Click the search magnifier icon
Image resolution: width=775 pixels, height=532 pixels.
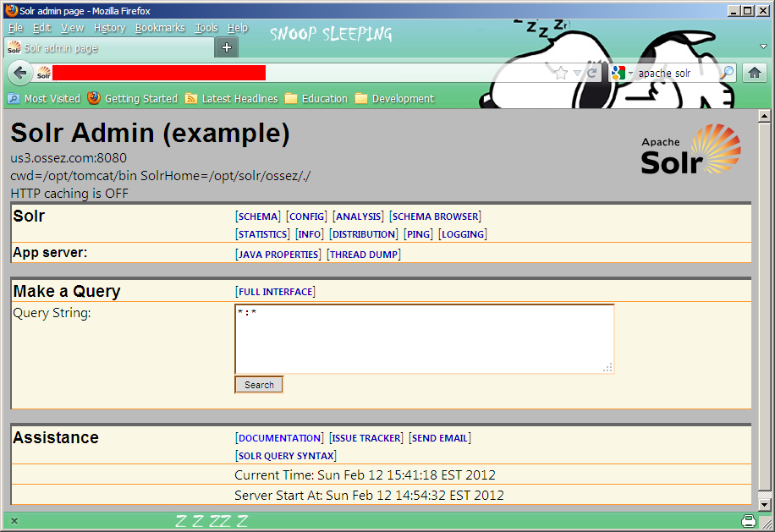(726, 74)
